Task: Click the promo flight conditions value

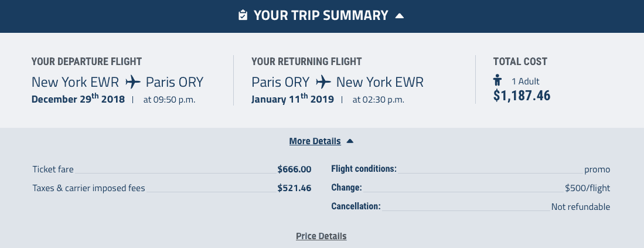Action: point(597,169)
